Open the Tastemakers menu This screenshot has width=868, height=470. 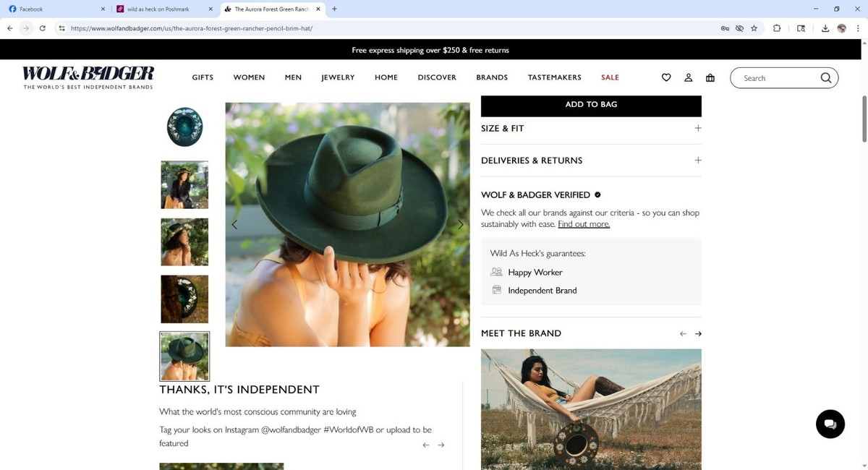coord(554,77)
